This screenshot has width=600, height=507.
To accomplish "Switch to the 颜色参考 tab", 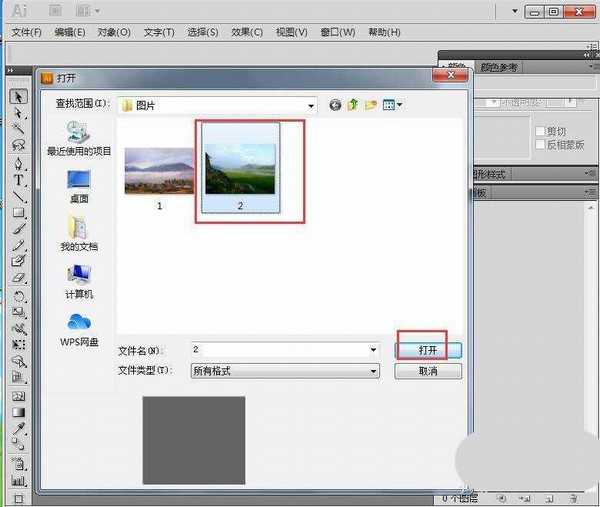I will (x=499, y=68).
